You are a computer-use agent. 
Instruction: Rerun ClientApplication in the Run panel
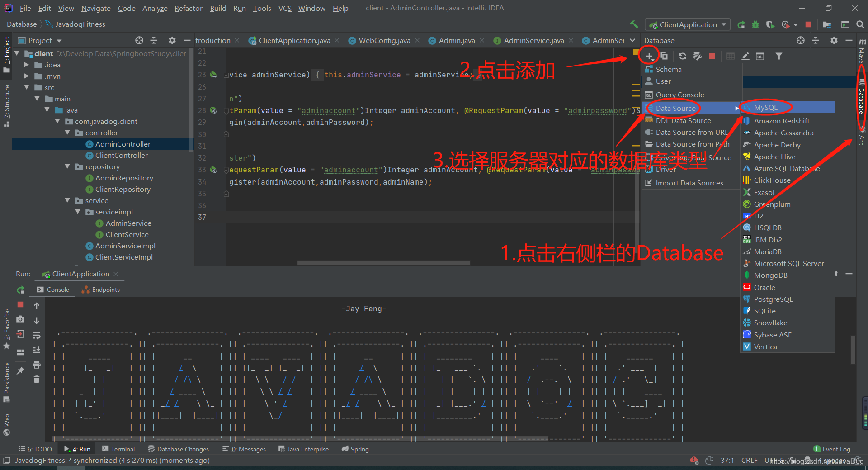(20, 290)
